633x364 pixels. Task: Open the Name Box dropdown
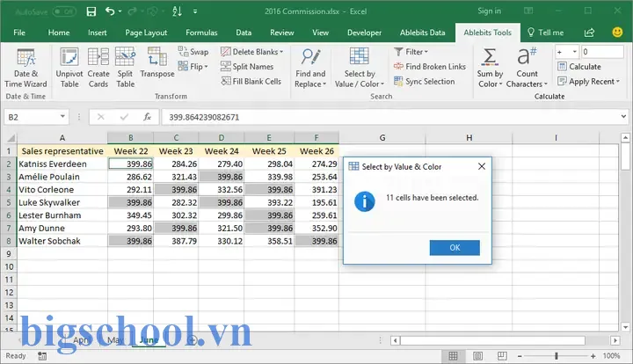[62, 117]
